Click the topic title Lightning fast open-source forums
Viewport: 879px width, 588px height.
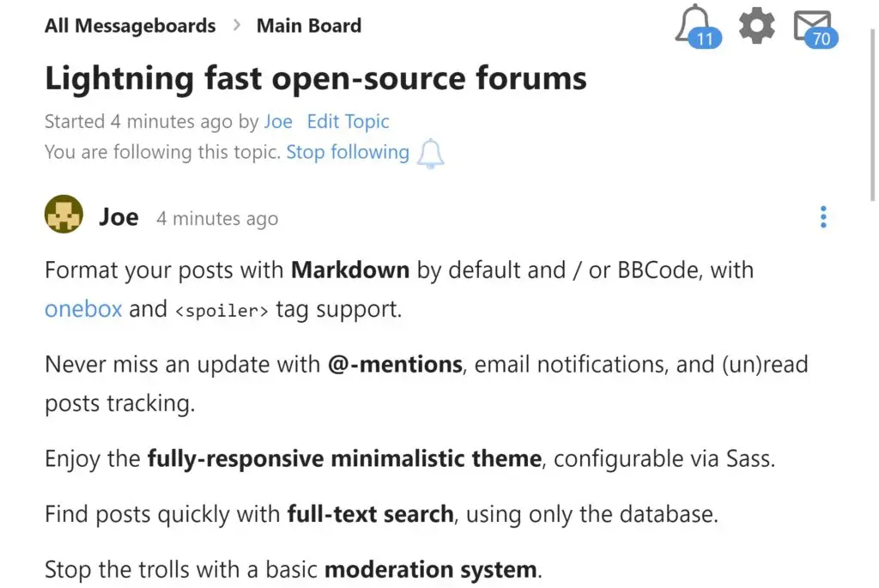316,78
